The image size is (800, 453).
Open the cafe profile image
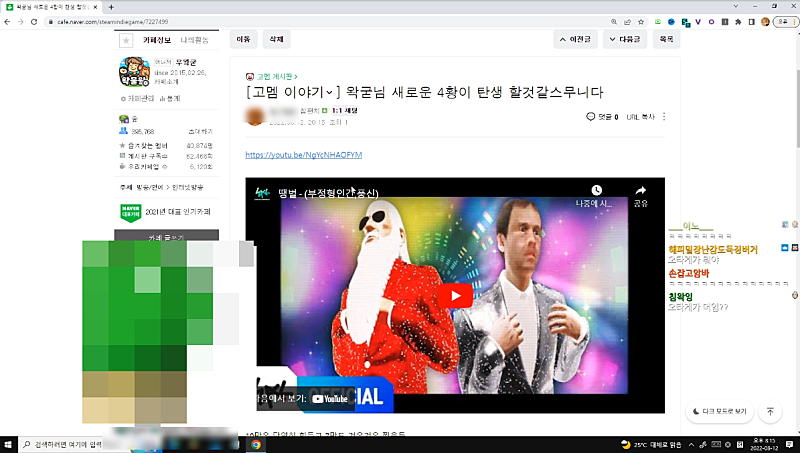coord(134,72)
